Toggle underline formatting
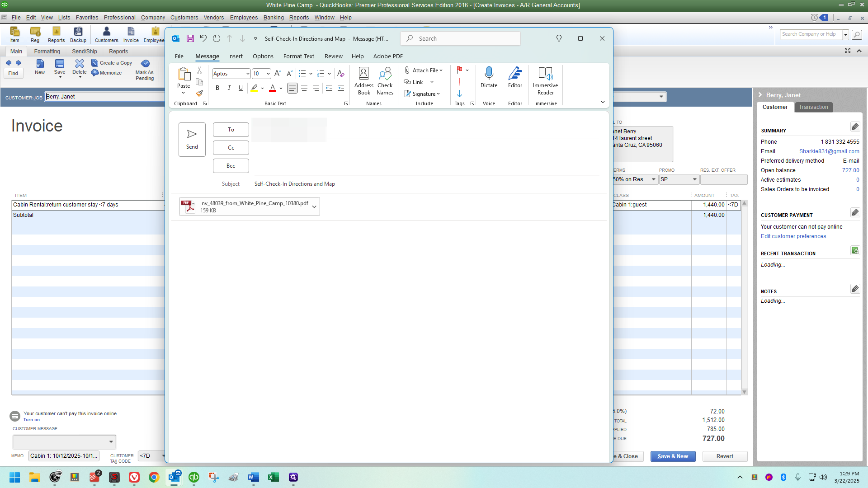The width and height of the screenshot is (868, 488). (x=241, y=88)
